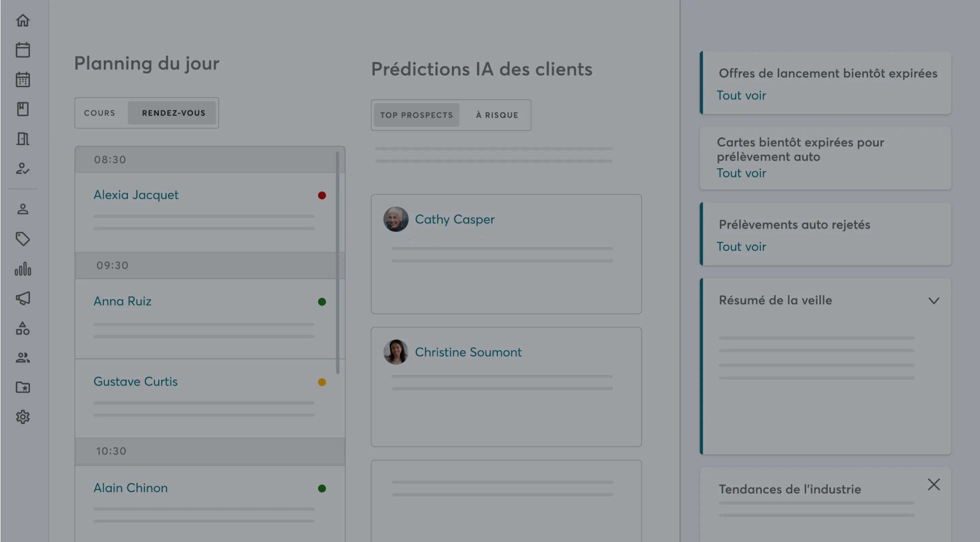This screenshot has width=980, height=542.
Task: Open the settings gear icon
Action: (23, 417)
